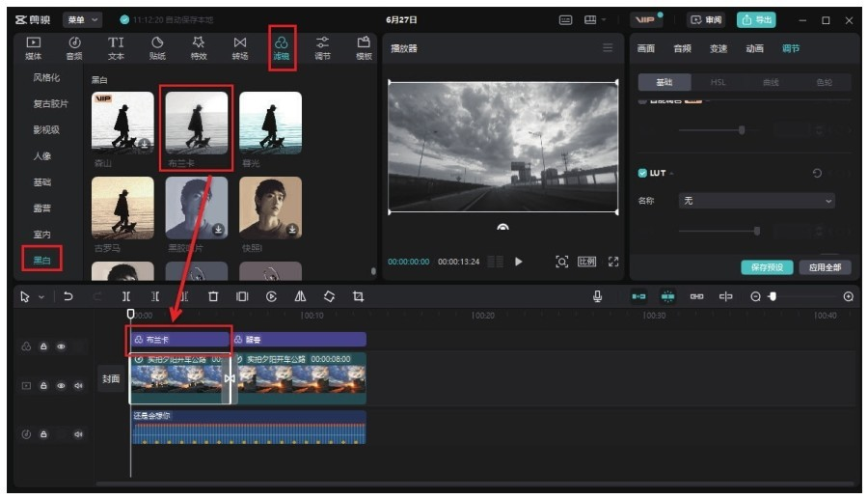Open the keyboard shortcuts icon in title bar
The width and height of the screenshot is (868, 499).
pos(565,20)
